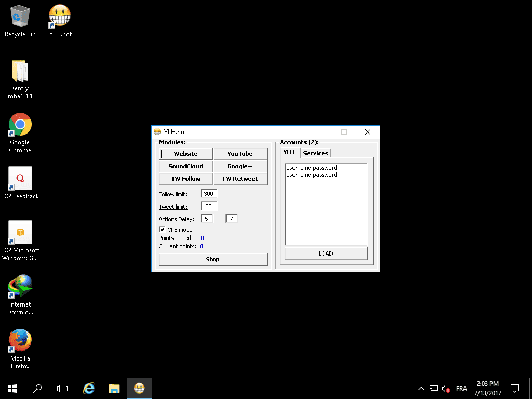Click the first username:password line
Image resolution: width=532 pixels, height=399 pixels.
tap(312, 168)
